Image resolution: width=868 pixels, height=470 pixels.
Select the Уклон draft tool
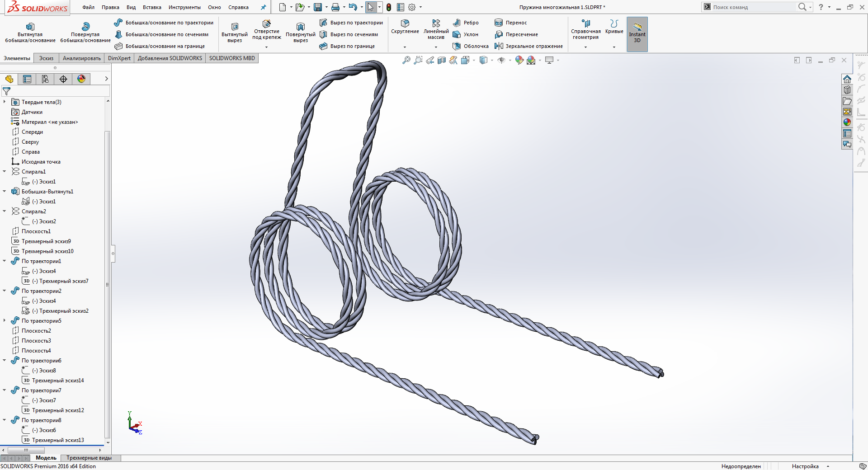(465, 34)
